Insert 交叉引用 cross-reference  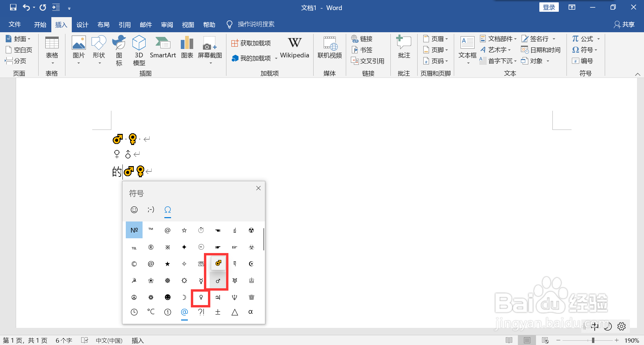tap(368, 61)
